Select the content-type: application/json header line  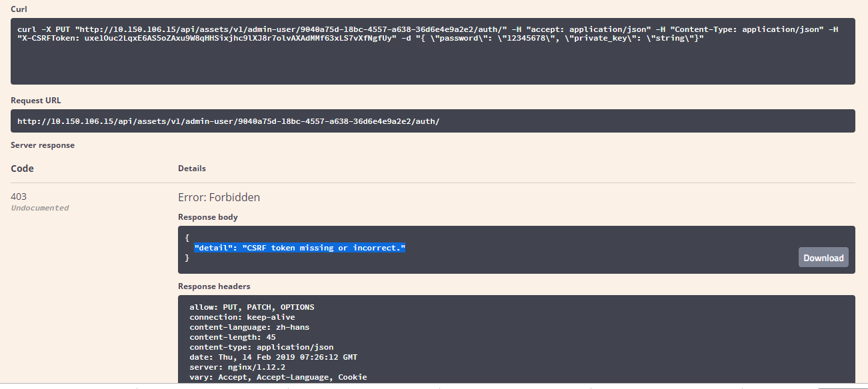click(261, 346)
